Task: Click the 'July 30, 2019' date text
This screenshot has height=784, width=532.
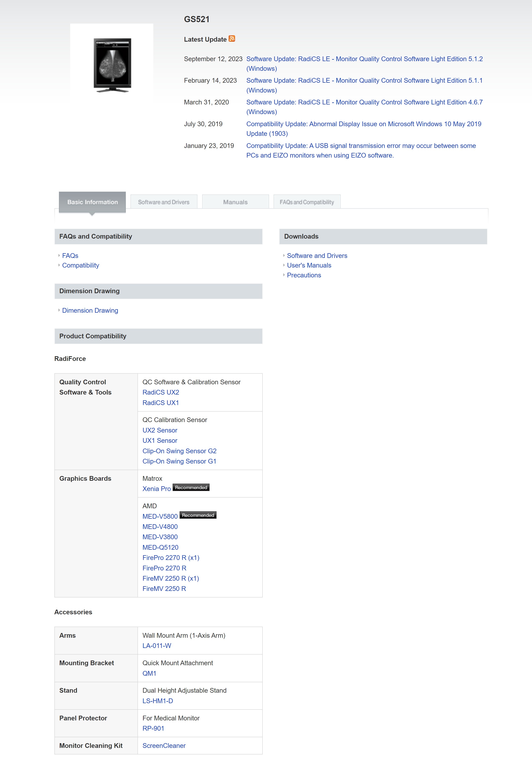Action: (x=203, y=124)
